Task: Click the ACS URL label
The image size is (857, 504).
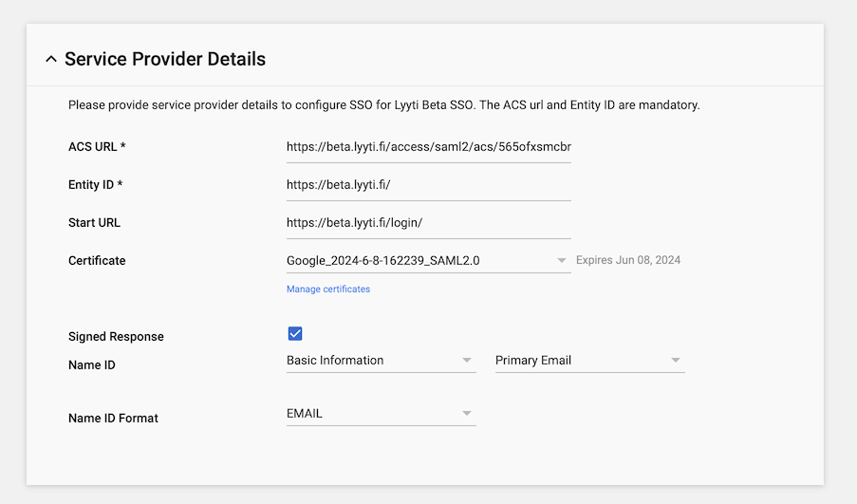Action: (97, 147)
